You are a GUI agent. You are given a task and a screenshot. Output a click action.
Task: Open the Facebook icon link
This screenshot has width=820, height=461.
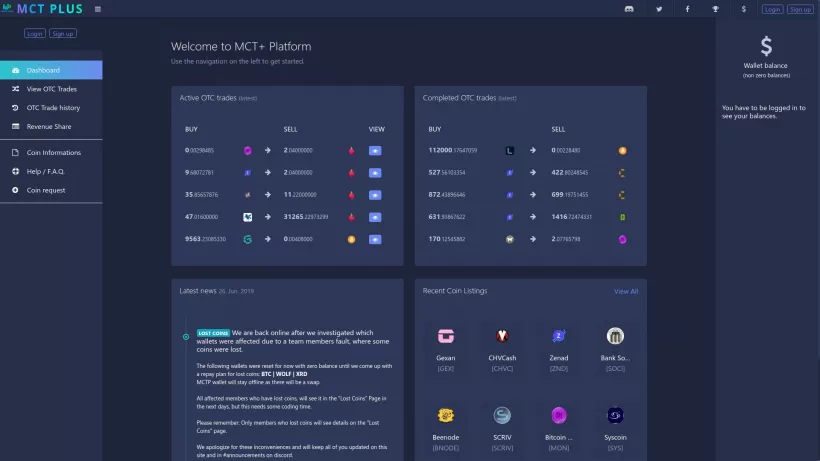coord(687,9)
